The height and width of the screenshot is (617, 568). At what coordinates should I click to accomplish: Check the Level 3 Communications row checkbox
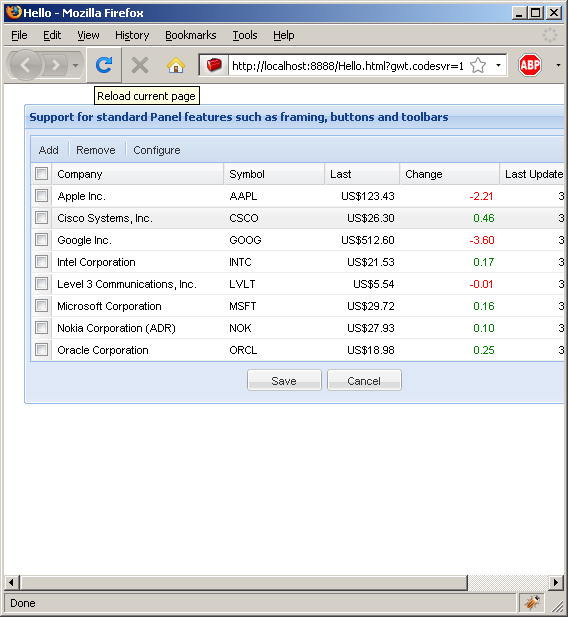(x=41, y=284)
